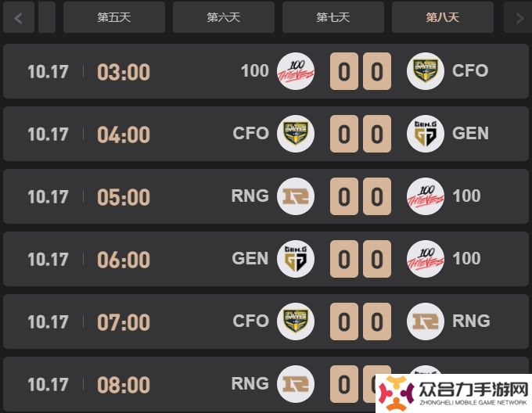Screen dimensions: 532x413
Task: Open the 100 vs CFO match row at 03:00
Action: coord(266,71)
